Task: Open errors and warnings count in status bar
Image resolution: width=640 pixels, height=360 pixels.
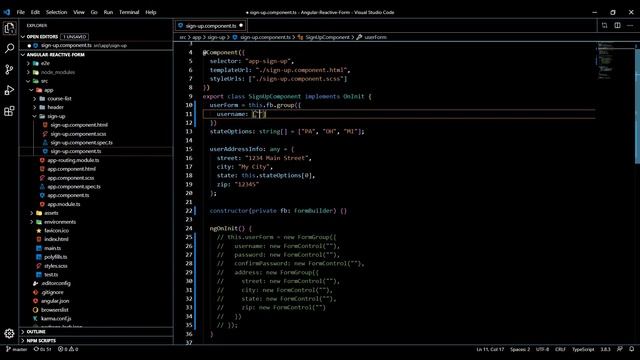Action: click(x=68, y=349)
